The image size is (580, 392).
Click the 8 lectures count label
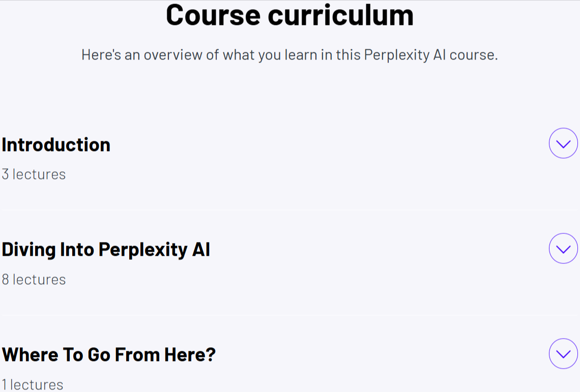[34, 280]
